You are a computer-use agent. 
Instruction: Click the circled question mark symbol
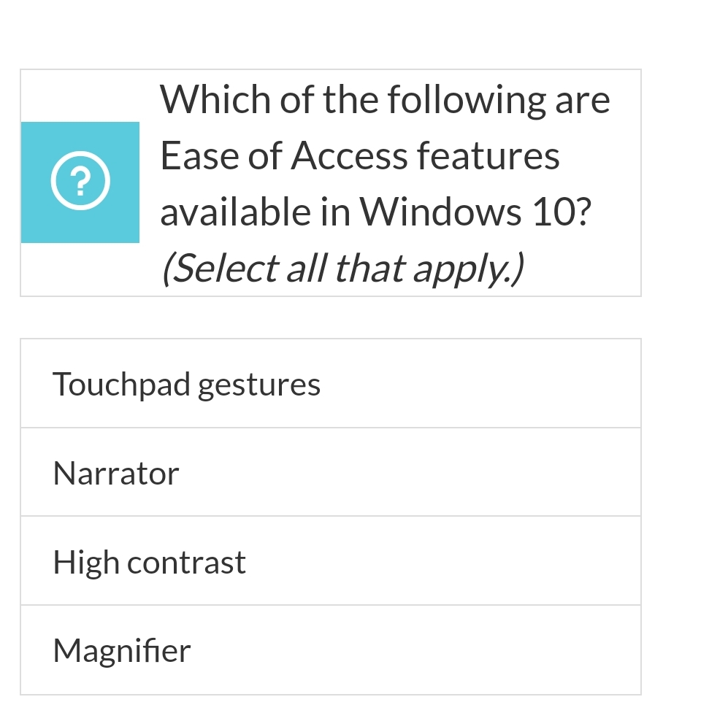(x=80, y=180)
